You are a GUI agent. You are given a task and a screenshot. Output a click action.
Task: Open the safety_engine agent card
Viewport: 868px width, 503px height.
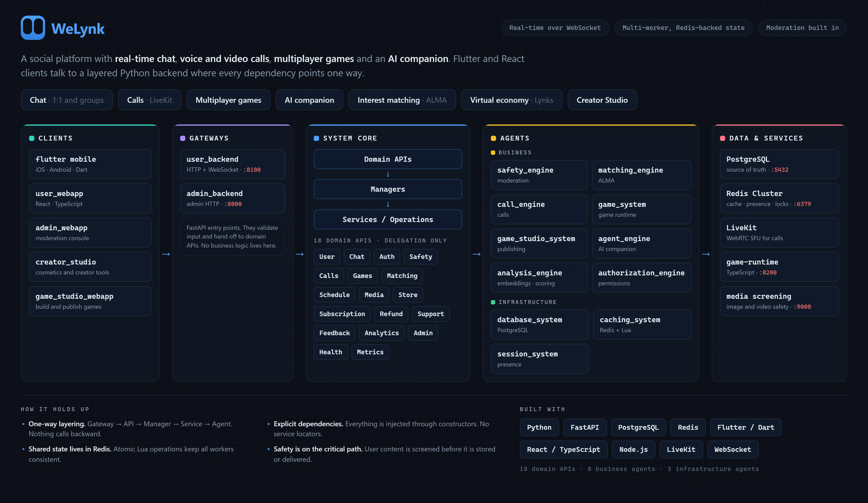(539, 175)
